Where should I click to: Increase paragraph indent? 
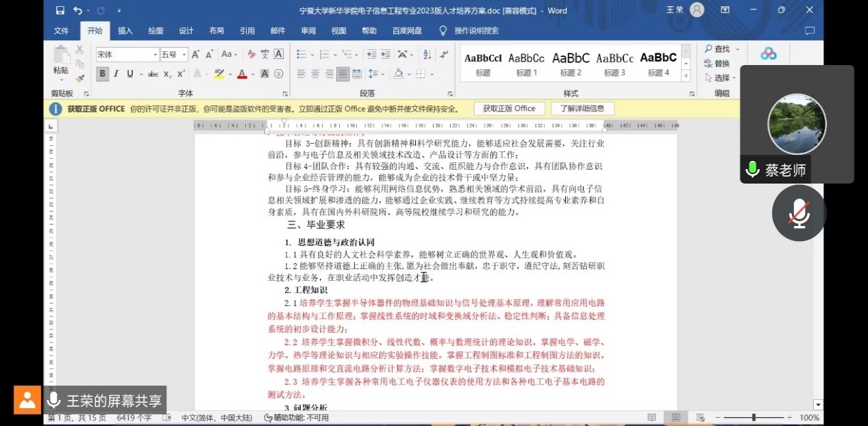[x=385, y=54]
